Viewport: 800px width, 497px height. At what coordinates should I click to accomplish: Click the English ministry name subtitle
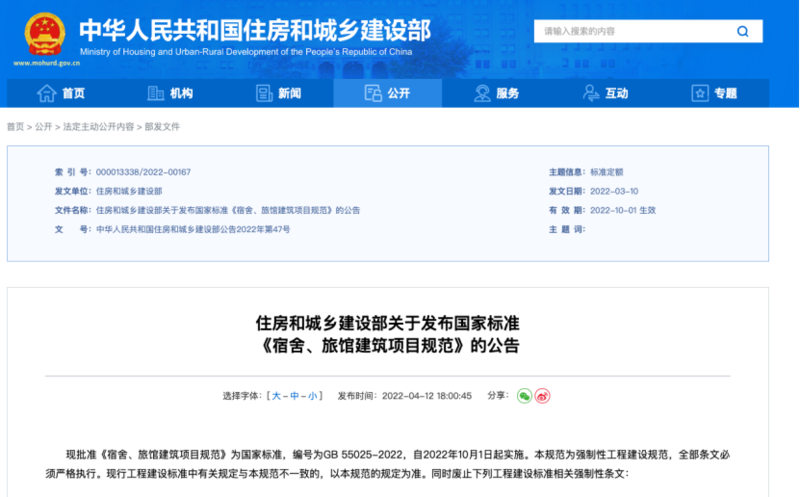(x=246, y=52)
